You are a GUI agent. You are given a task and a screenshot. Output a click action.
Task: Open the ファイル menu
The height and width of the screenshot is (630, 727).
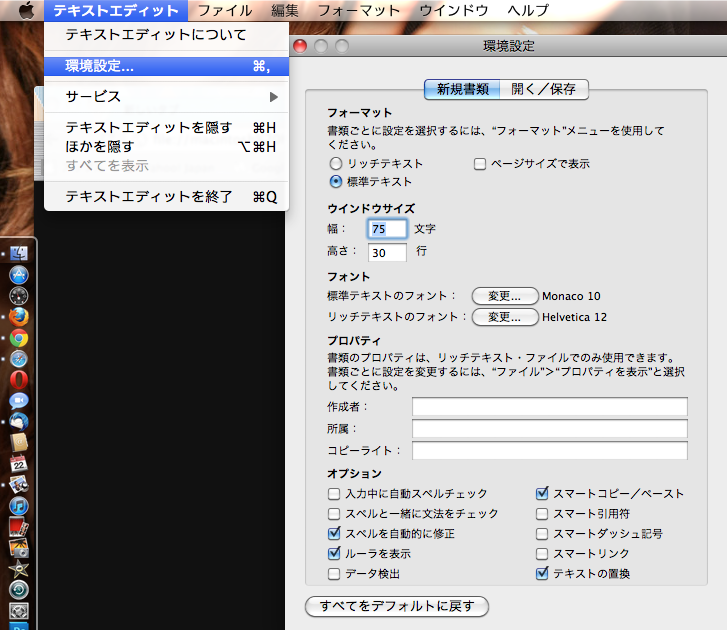pos(225,10)
